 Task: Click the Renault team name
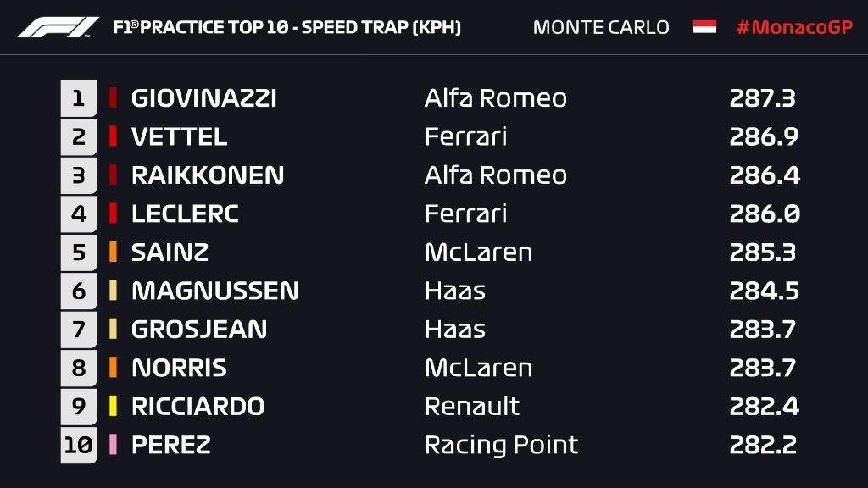tap(472, 406)
